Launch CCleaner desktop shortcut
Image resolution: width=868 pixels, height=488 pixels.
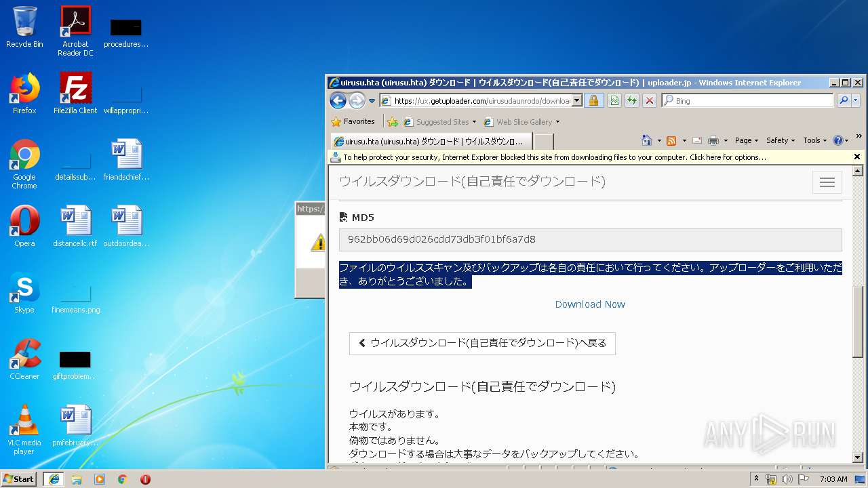click(x=24, y=359)
